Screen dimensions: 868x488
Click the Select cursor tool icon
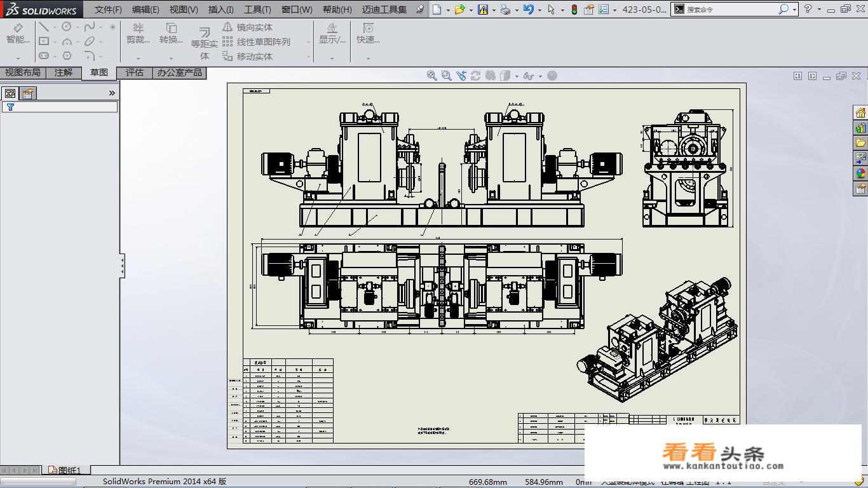pyautogui.click(x=551, y=10)
